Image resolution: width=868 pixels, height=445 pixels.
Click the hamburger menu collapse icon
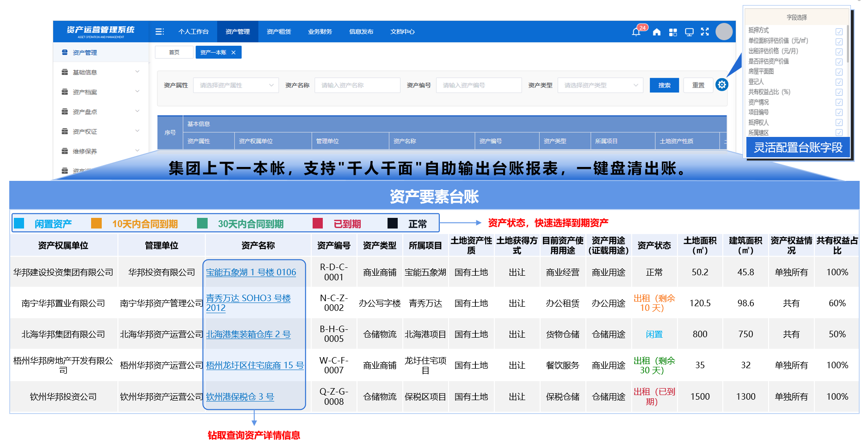[x=160, y=31]
